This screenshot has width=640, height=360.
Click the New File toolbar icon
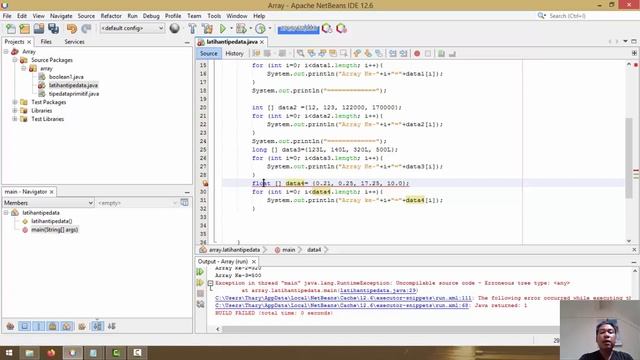(11, 29)
